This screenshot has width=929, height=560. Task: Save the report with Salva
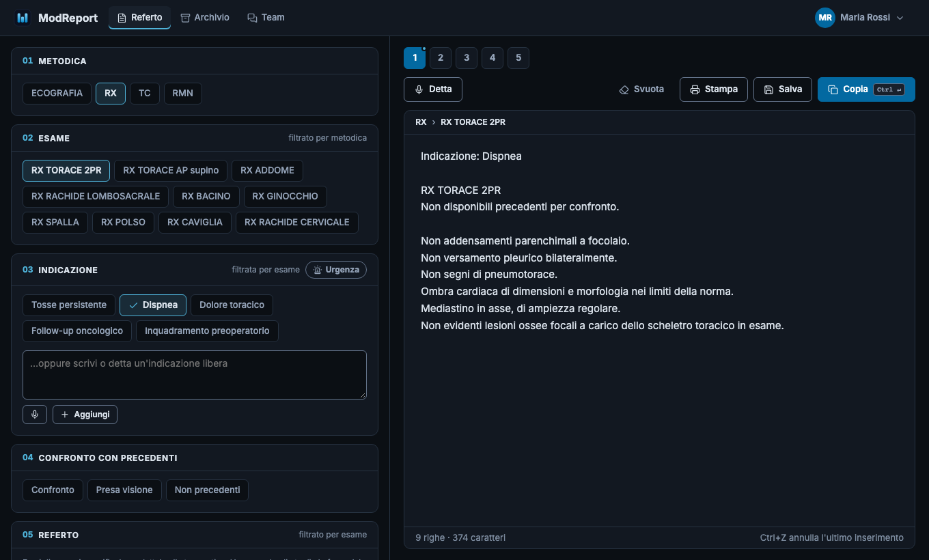coord(783,89)
